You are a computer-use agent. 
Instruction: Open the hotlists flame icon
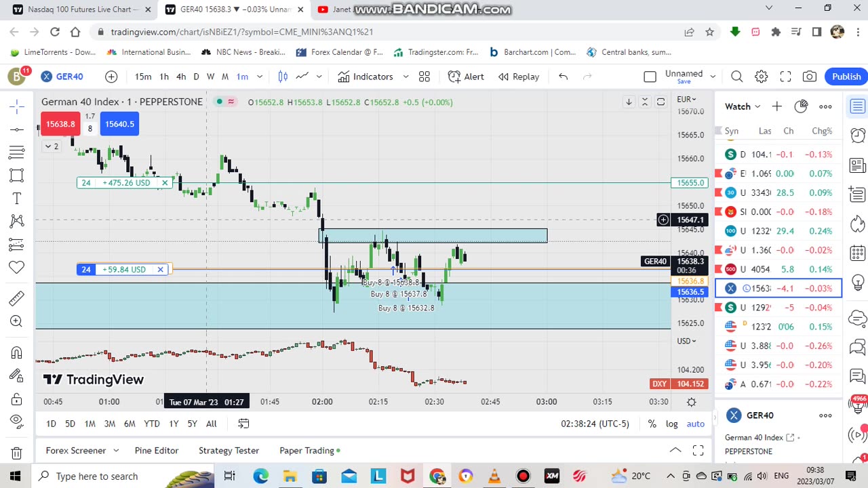858,224
